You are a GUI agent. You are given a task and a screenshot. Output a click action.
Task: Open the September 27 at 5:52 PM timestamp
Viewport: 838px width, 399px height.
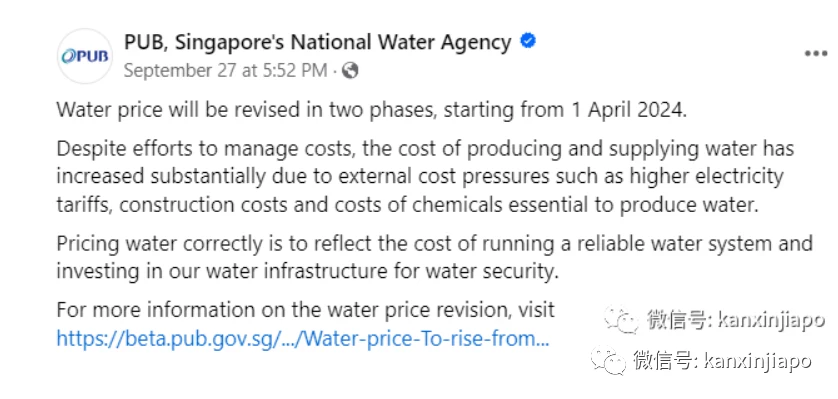(225, 71)
